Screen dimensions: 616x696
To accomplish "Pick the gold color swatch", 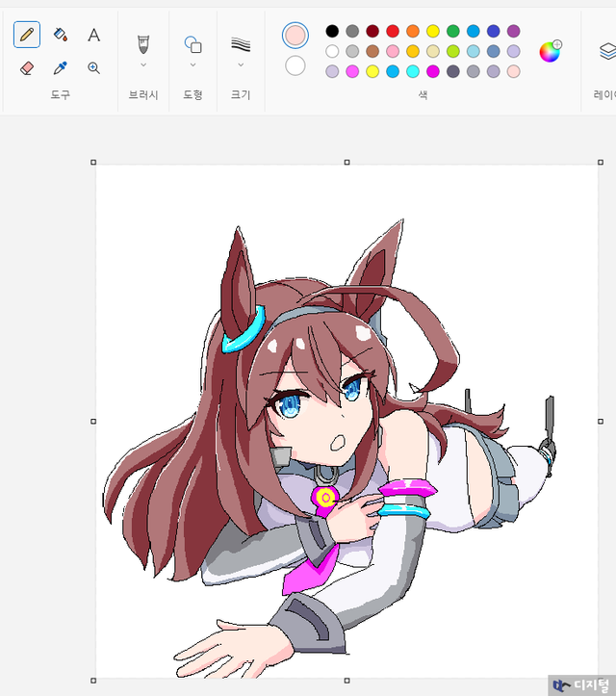I will point(413,51).
